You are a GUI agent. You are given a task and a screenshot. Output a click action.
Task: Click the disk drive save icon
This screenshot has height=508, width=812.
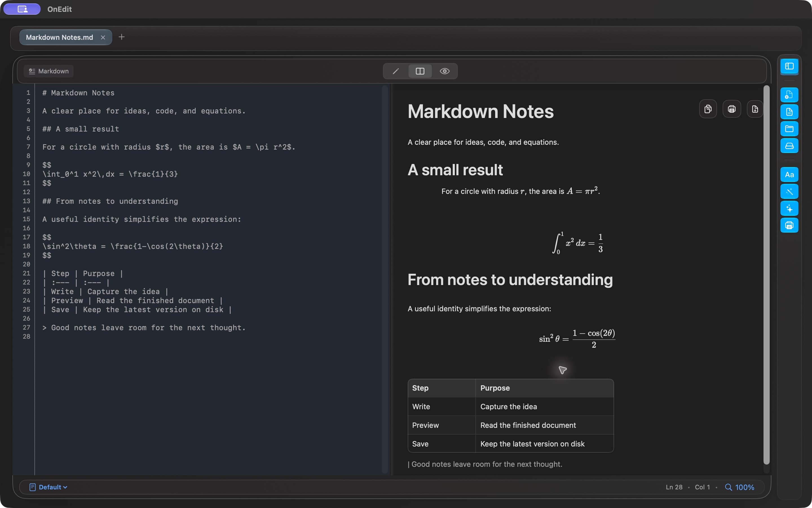click(x=789, y=146)
